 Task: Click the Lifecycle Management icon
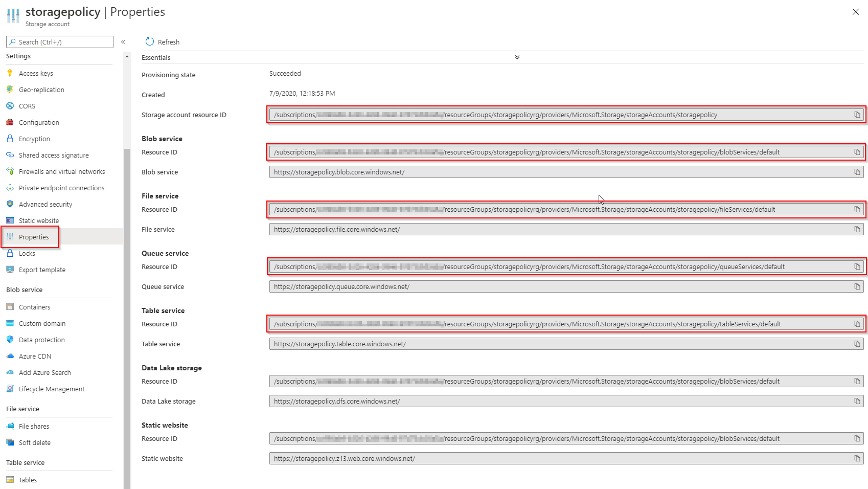[10, 389]
